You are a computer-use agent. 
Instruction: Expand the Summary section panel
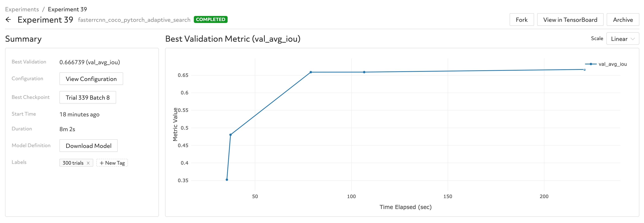(x=23, y=38)
